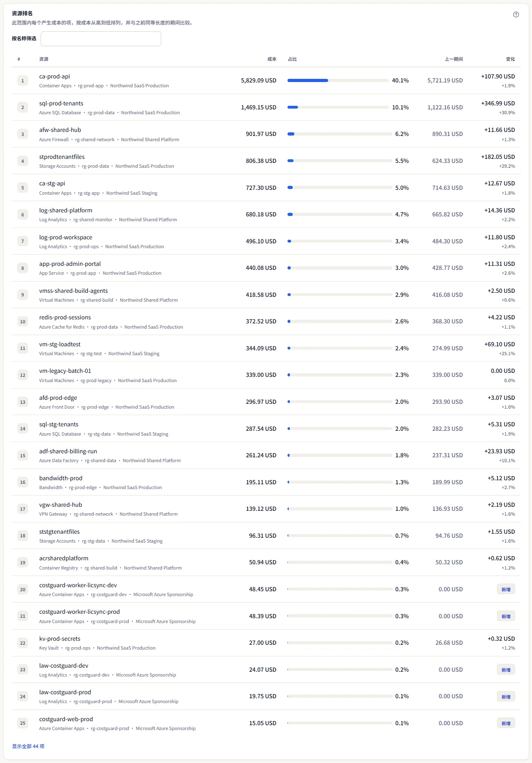Image resolution: width=532 pixels, height=763 pixels.
Task: Click the sql-prod-tenants resource name
Action: click(61, 103)
